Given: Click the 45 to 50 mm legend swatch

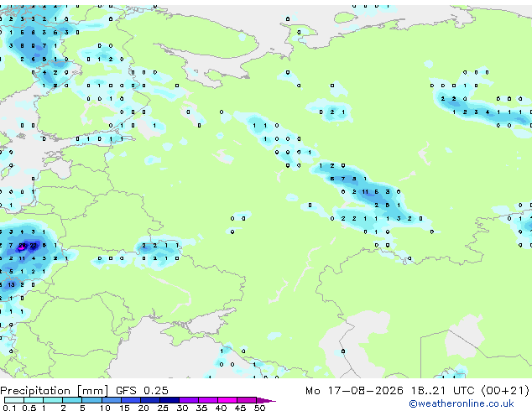Looking at the screenshot, I should [247, 400].
